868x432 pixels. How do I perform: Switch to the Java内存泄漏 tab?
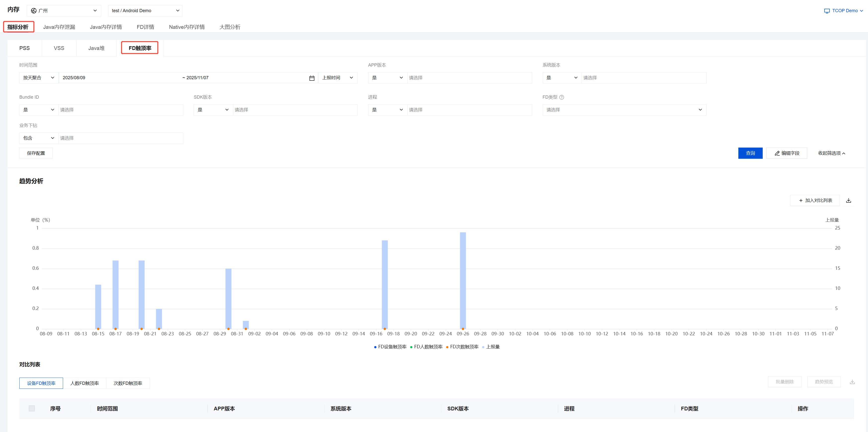(x=59, y=27)
